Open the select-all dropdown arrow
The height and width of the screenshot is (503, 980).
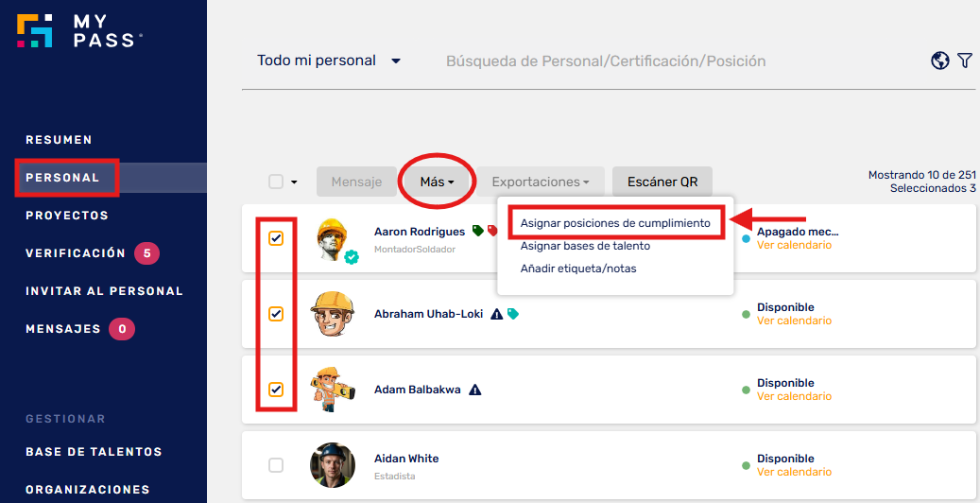coord(294,182)
